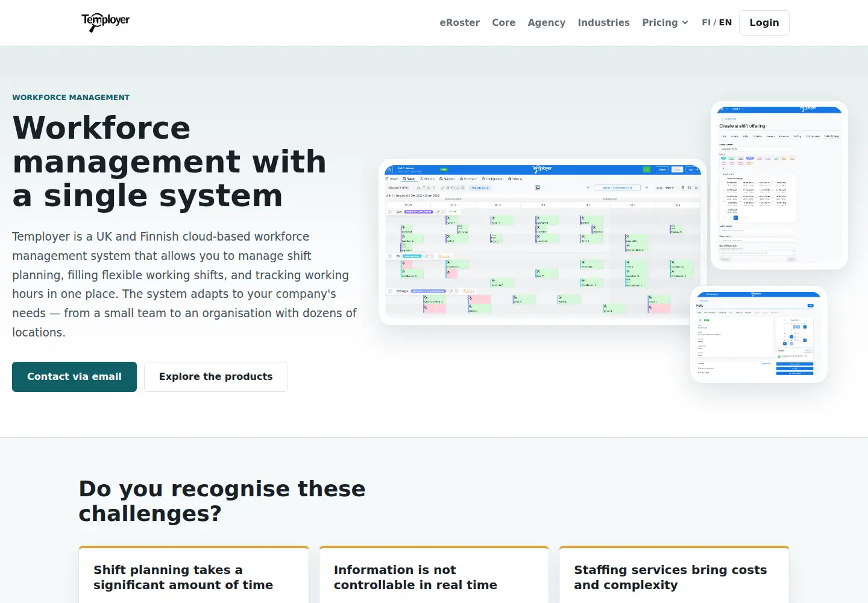Expand the Pricing dropdown
The width and height of the screenshot is (868, 603).
[665, 22]
